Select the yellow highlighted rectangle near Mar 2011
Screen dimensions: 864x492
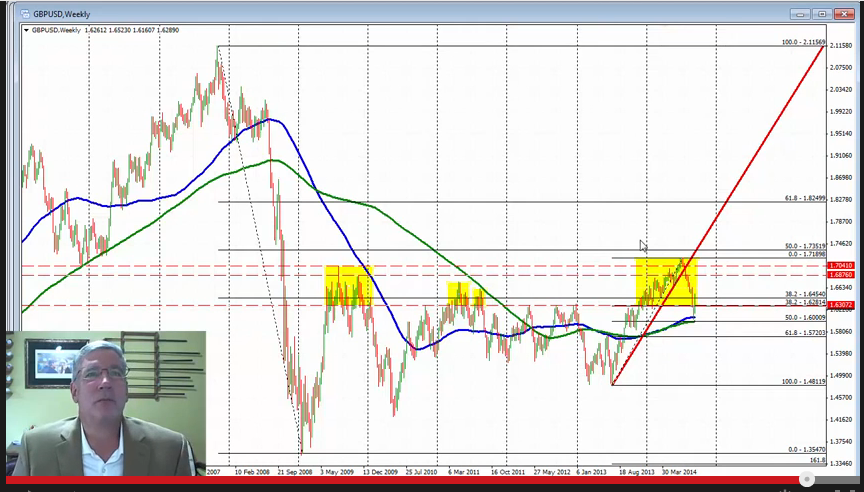click(458, 294)
